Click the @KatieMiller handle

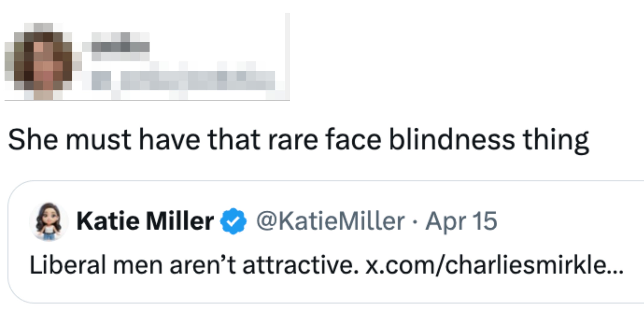(x=330, y=221)
